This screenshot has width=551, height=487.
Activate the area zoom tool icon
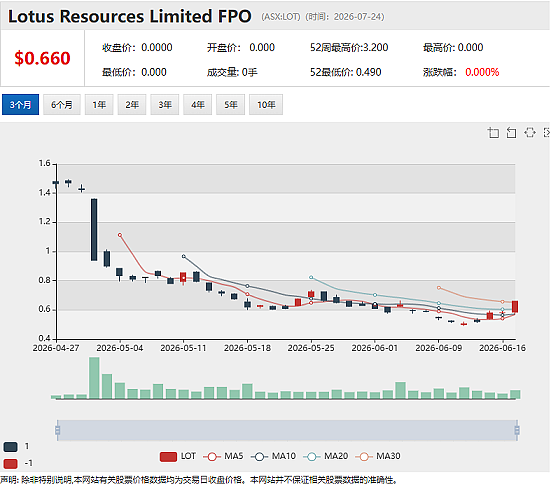point(493,133)
